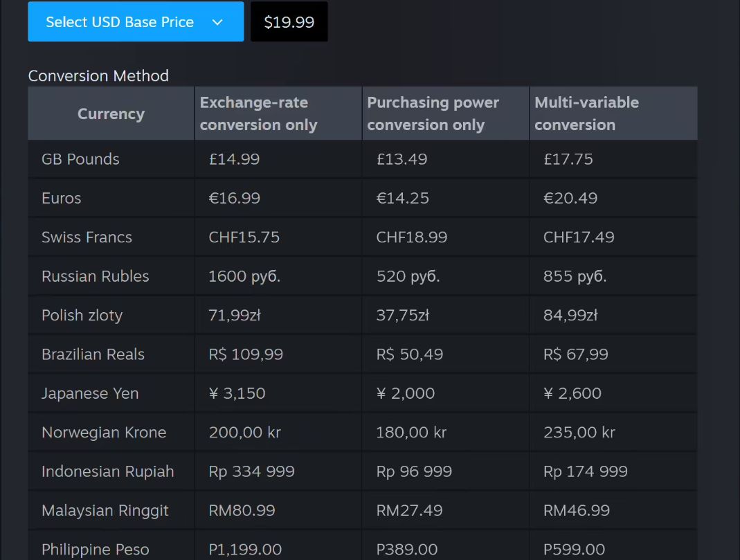This screenshot has width=740, height=560.
Task: Click the Swiss Francs row label
Action: [x=87, y=237]
